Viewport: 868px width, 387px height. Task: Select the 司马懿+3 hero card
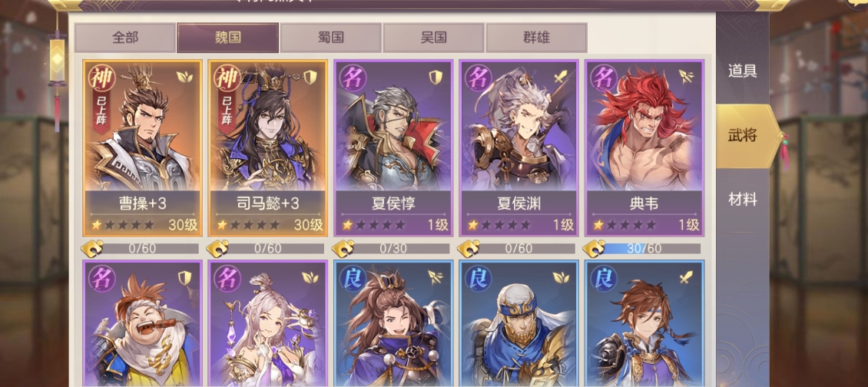tap(267, 148)
